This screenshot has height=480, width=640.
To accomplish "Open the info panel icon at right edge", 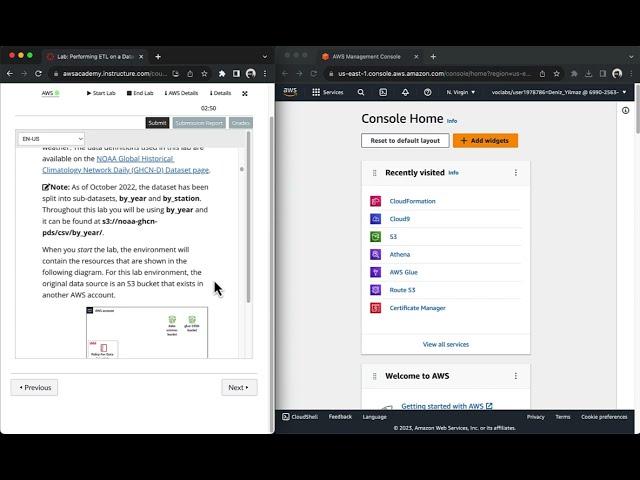I will coord(625,110).
